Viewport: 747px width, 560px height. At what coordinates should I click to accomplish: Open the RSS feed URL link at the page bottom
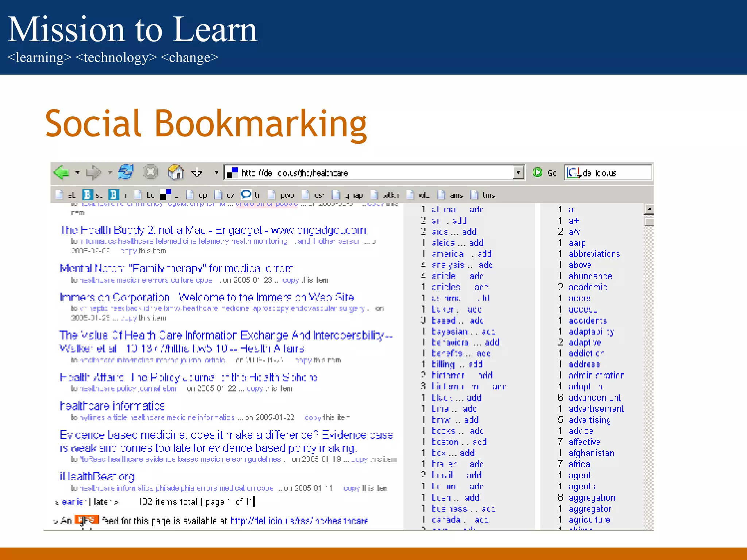coord(299,521)
